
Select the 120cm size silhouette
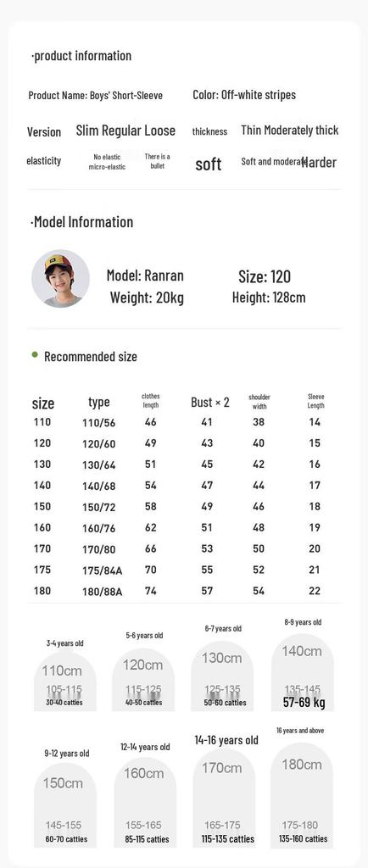click(143, 679)
